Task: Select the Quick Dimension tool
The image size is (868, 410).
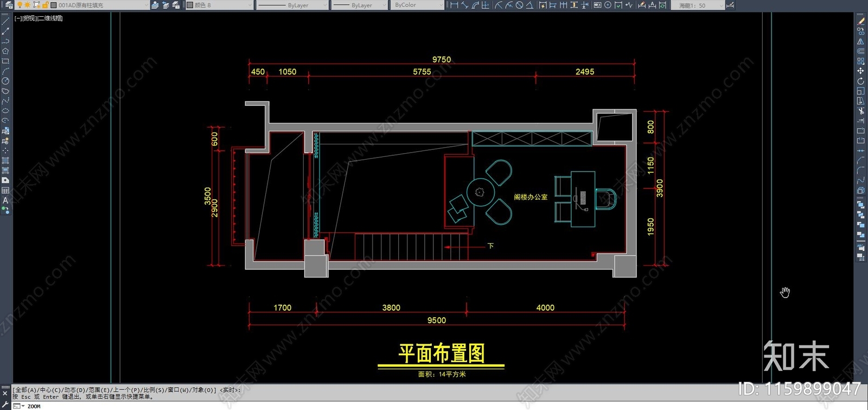Action: (542, 5)
